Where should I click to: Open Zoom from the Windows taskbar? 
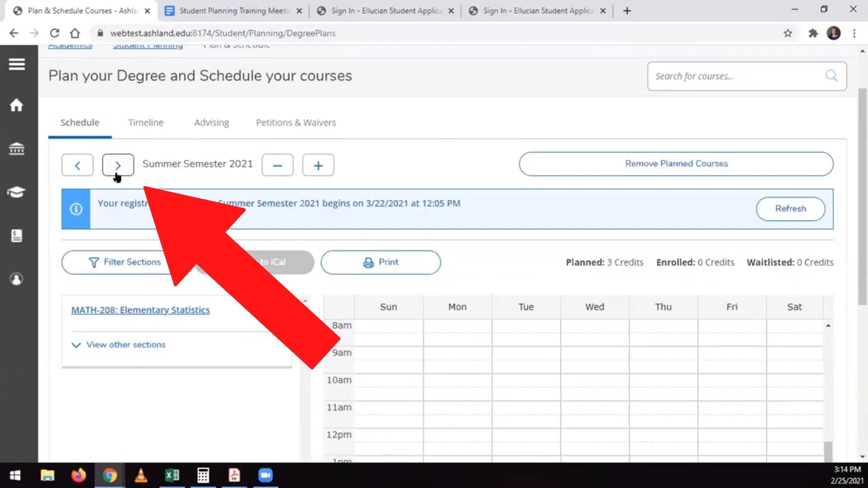pos(265,475)
